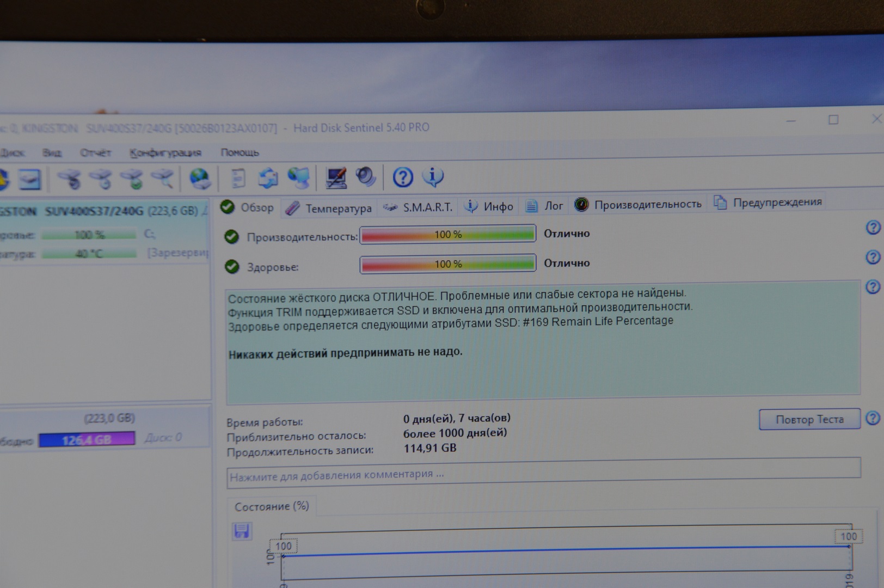Select the KINGSTON SUV400S37/240G disk entry
Viewport: 884px width, 588px height.
[x=103, y=211]
